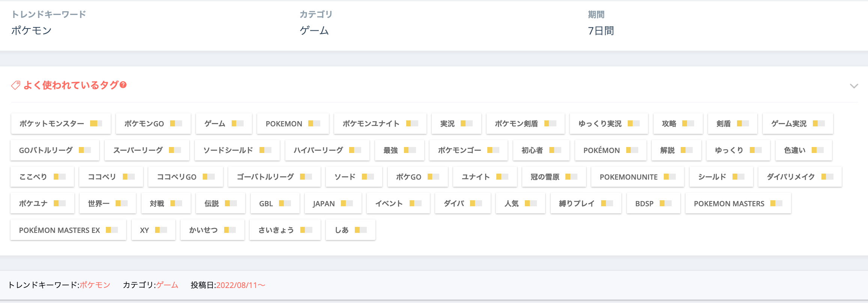The width and height of the screenshot is (868, 303).
Task: Click the red help icon beside よく使われているタグ
Action: (123, 85)
